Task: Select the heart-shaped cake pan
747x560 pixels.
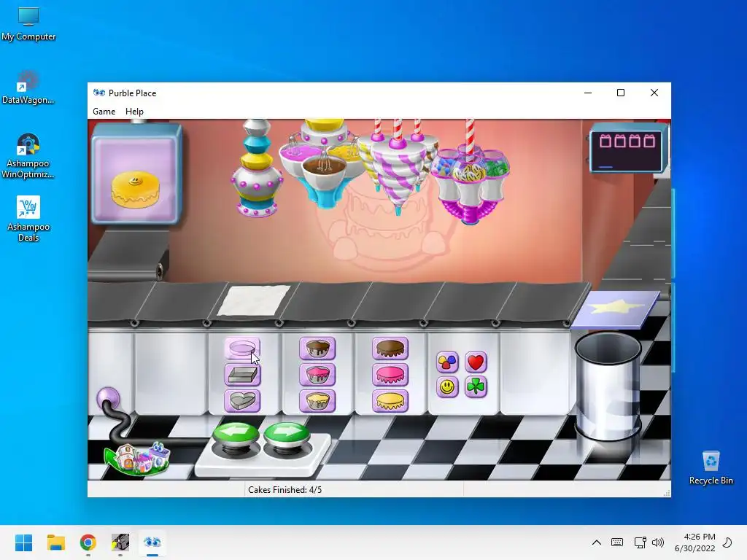Action: [x=242, y=400]
